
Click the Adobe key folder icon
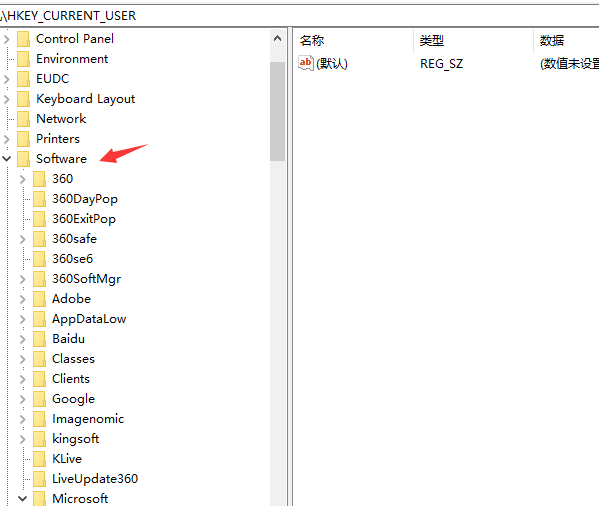pos(39,299)
